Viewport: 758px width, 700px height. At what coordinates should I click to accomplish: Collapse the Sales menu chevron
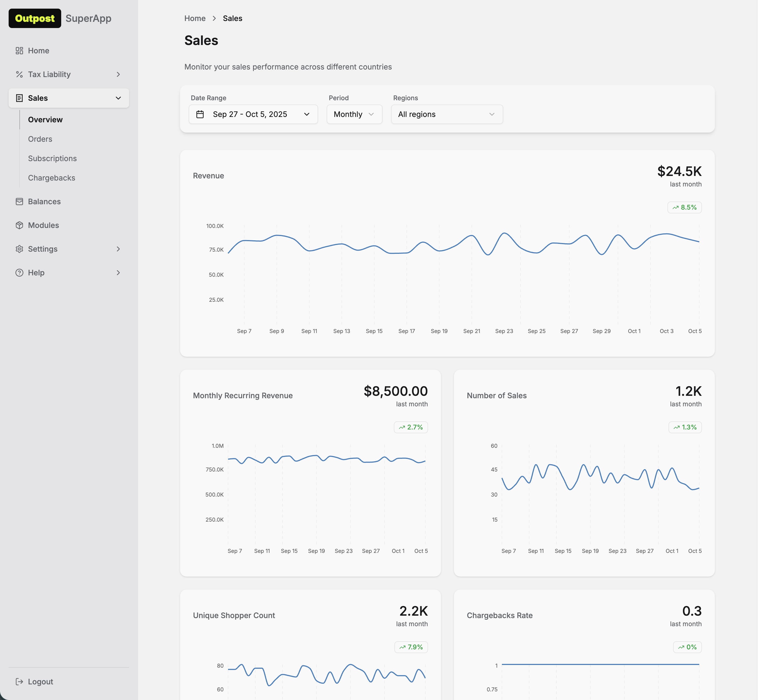pyautogui.click(x=118, y=98)
